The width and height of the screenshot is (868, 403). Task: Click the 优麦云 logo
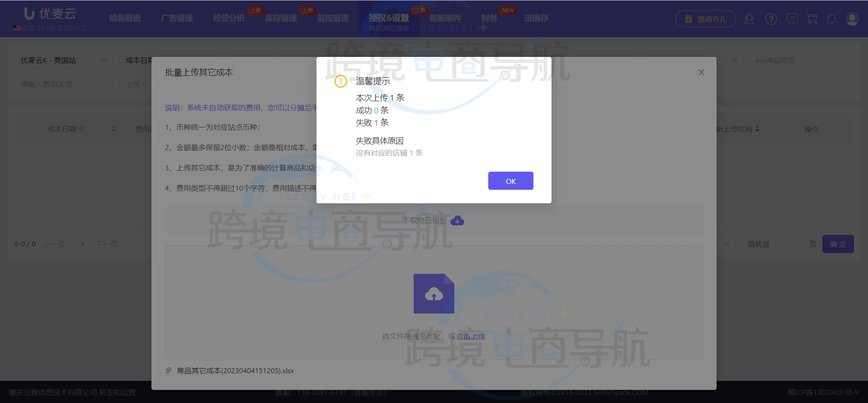tap(50, 14)
